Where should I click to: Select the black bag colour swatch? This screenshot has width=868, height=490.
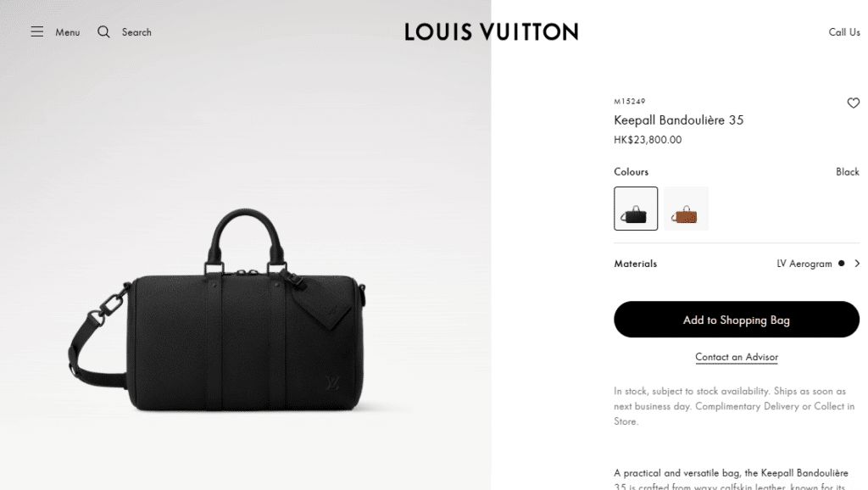coord(636,209)
